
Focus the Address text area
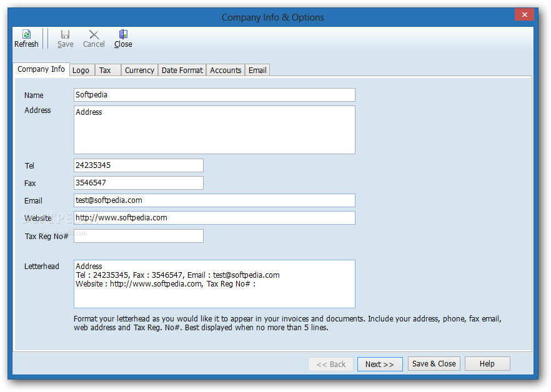214,130
